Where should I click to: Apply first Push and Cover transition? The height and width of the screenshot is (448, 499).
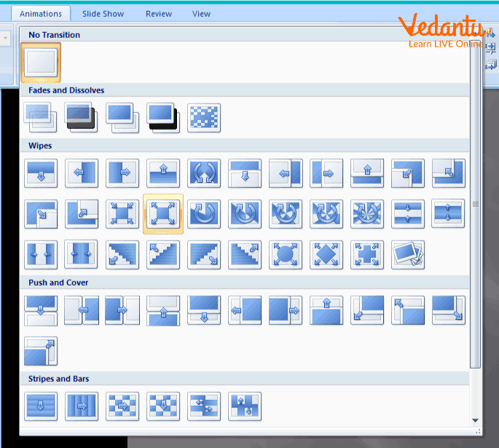pyautogui.click(x=41, y=310)
